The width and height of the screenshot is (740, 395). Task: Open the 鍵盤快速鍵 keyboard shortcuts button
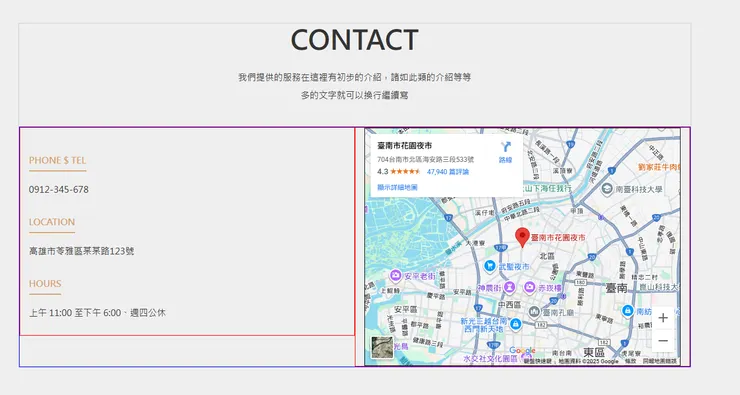coord(538,361)
